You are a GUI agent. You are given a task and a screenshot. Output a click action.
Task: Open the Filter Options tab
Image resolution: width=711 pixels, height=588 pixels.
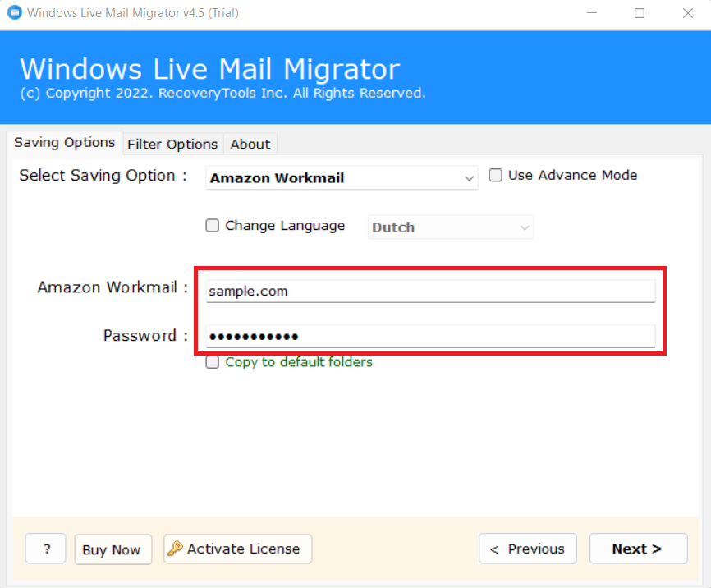(172, 145)
